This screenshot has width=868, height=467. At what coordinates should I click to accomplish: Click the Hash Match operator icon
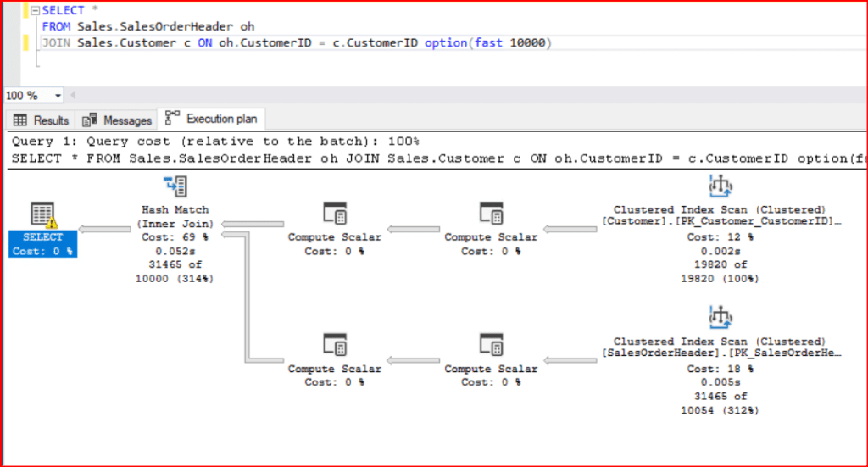(x=175, y=187)
